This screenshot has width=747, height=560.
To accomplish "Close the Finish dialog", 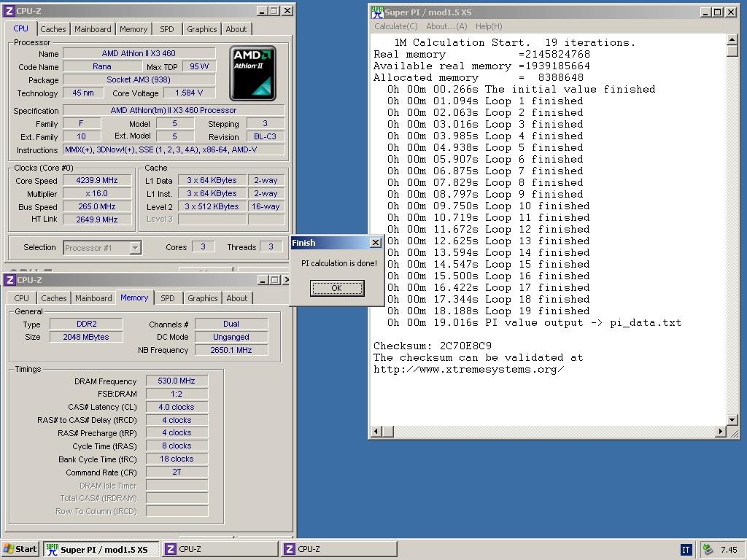I will point(376,243).
